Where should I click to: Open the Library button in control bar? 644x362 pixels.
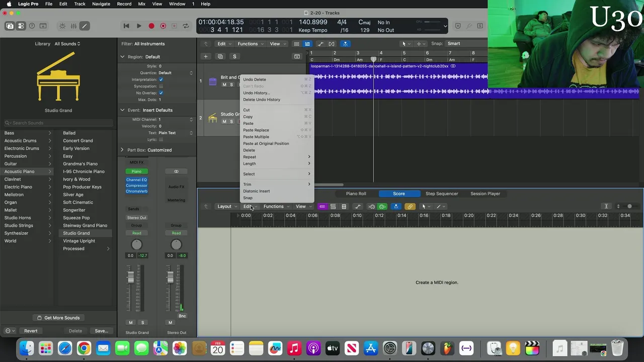click(10, 26)
